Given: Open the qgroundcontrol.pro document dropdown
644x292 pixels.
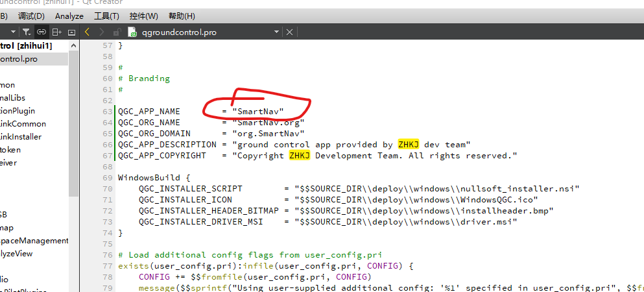Looking at the screenshot, I should (276, 32).
